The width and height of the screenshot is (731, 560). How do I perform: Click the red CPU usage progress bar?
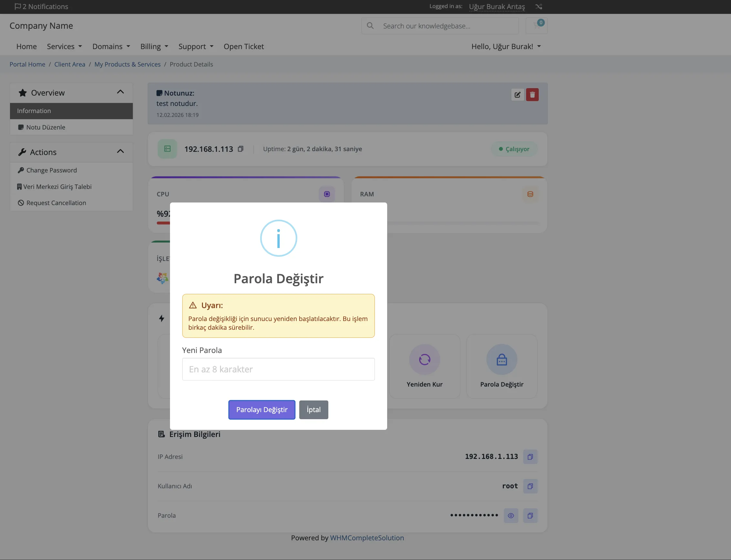pos(164,223)
